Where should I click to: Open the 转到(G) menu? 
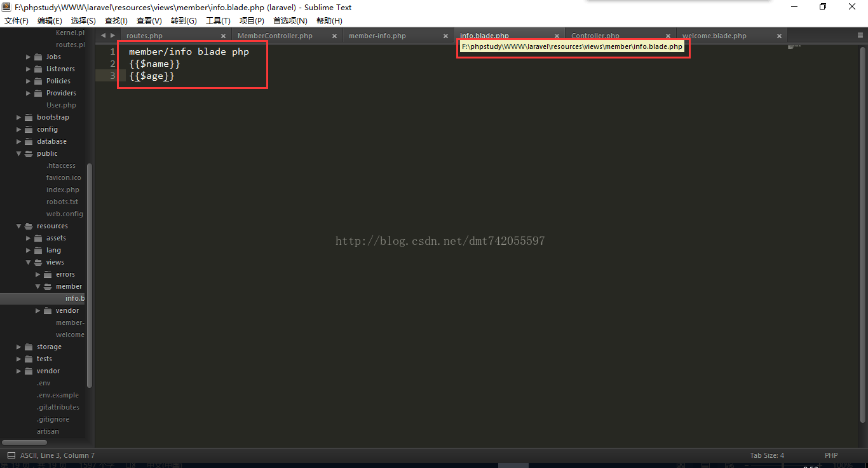point(184,20)
